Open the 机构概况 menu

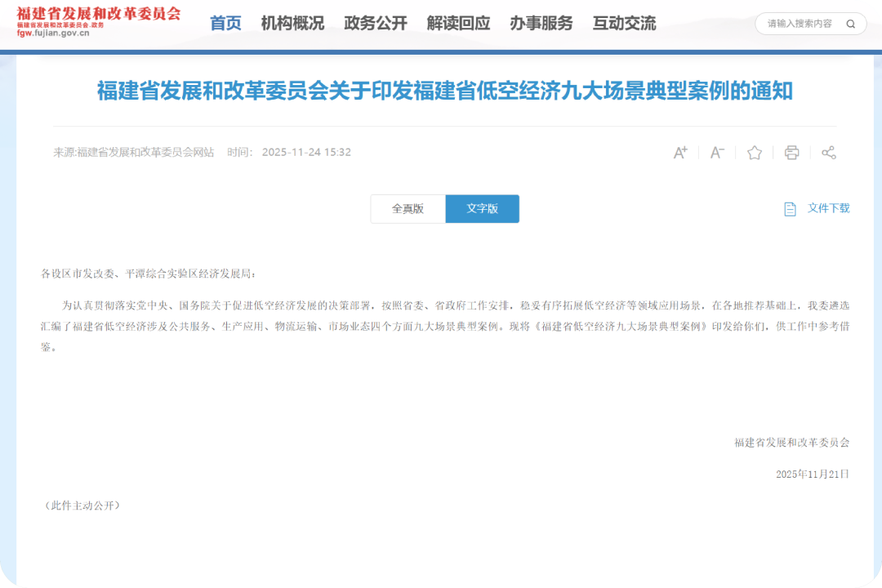292,23
